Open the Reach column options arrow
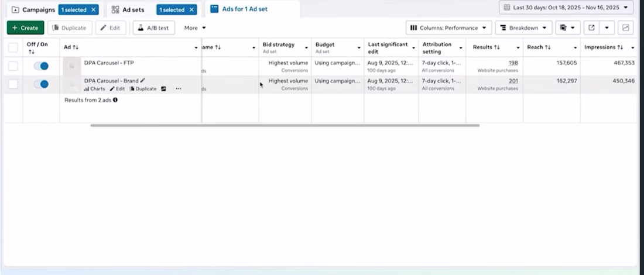The image size is (644, 275). coord(576,48)
